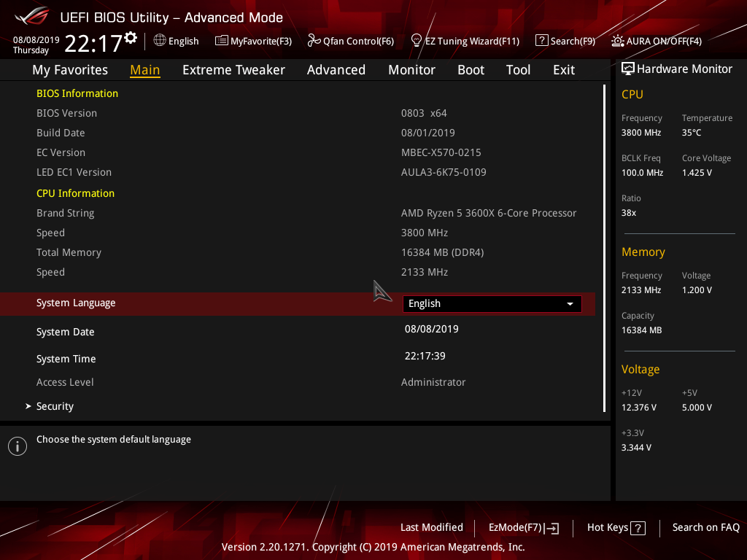Viewport: 747px width, 560px height.
Task: Switch to EzMode via F7 button
Action: pos(523,527)
